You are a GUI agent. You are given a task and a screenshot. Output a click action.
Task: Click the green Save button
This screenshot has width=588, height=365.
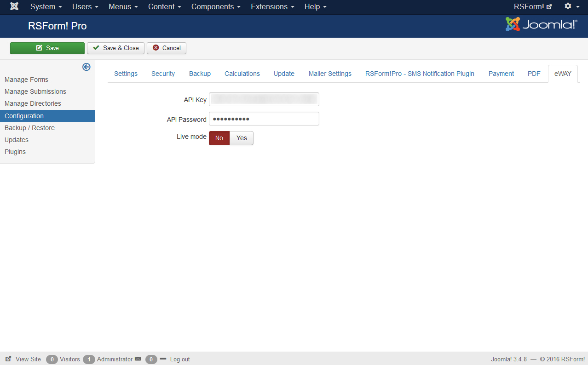click(47, 48)
